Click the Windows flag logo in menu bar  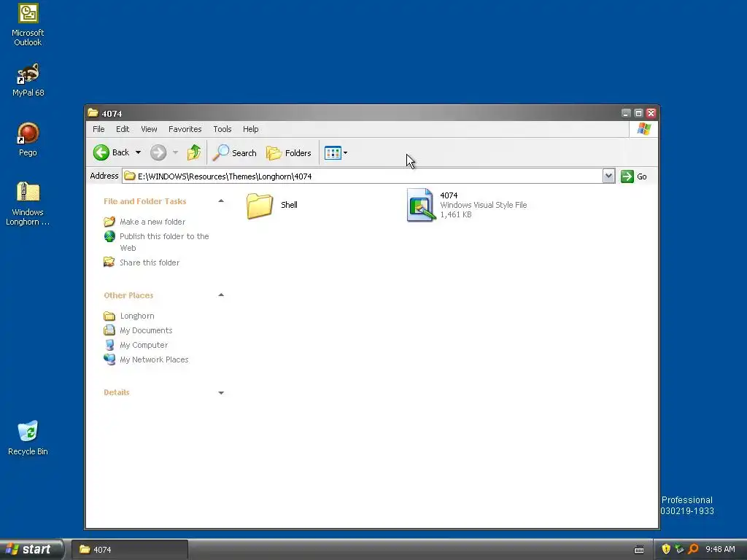(x=643, y=129)
